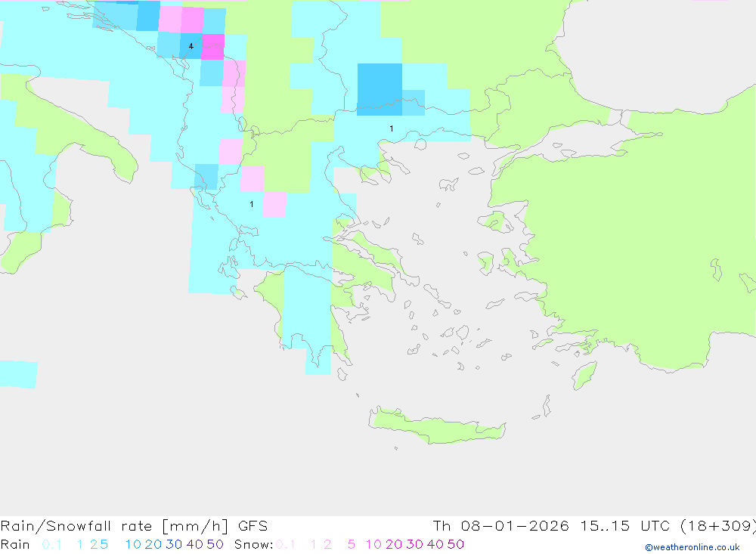Image resolution: width=756 pixels, height=554 pixels.
Task: Select the snow legend value 20
Action: coord(394,544)
